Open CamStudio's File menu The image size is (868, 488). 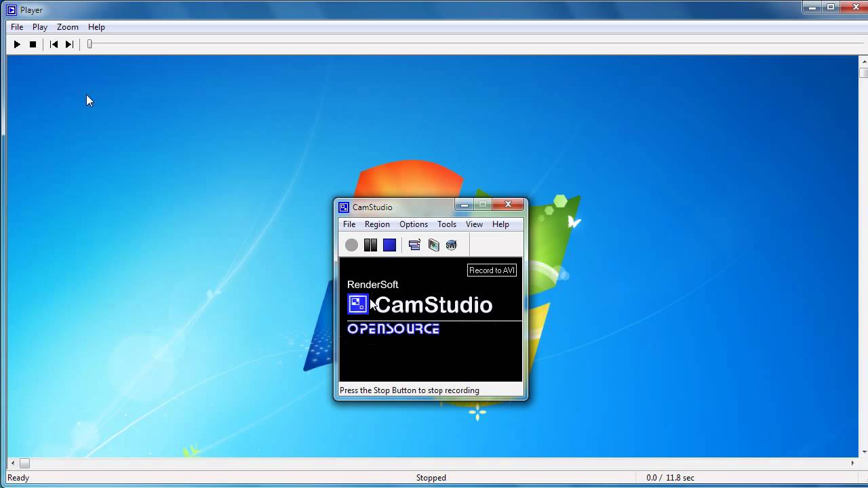point(349,224)
